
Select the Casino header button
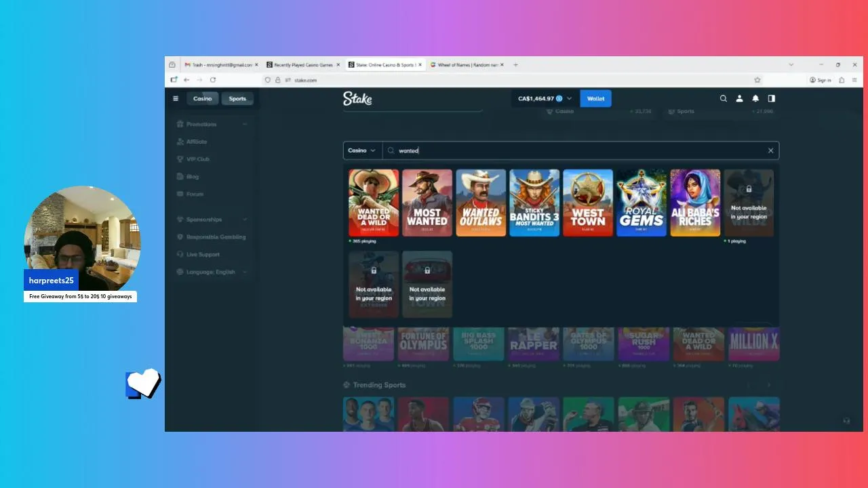[x=202, y=99]
